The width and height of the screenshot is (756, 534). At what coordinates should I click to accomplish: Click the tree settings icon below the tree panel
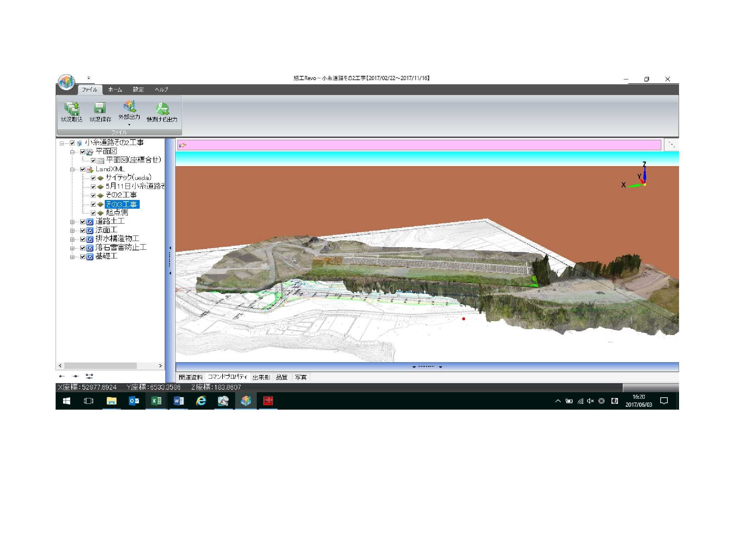point(89,376)
